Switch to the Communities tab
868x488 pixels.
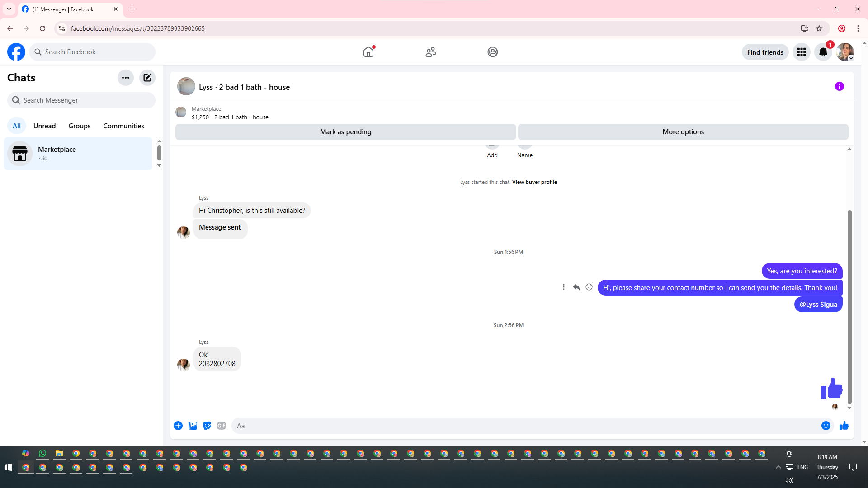[x=123, y=126]
